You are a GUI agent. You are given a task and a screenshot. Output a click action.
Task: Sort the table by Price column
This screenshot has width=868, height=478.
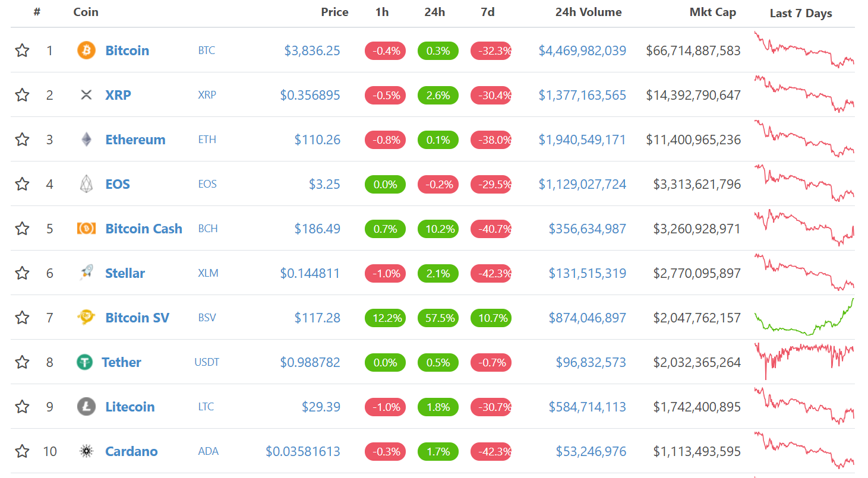point(334,12)
